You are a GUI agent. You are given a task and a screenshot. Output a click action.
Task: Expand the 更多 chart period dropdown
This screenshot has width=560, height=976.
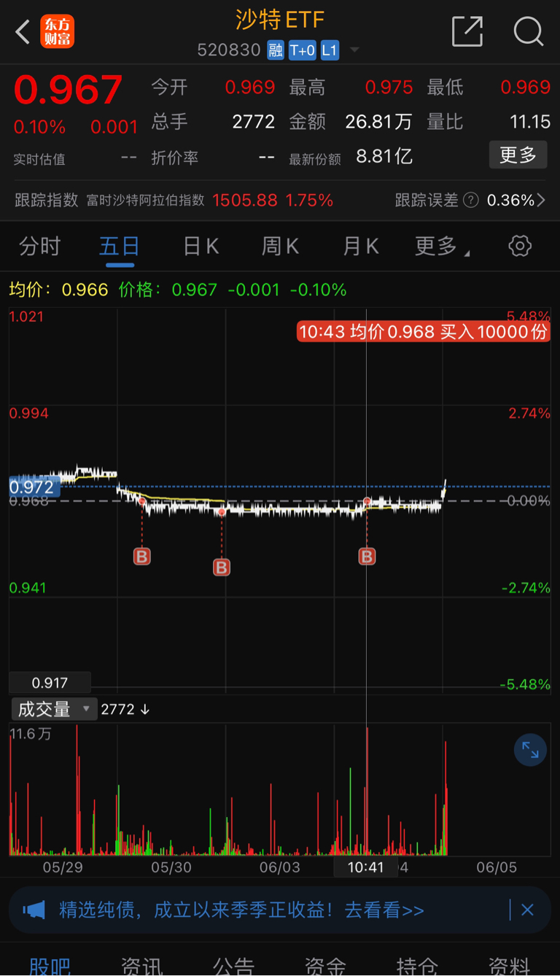pos(442,247)
